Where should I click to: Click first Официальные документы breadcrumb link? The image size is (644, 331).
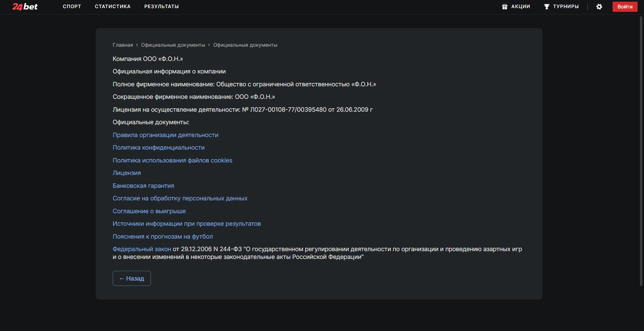[173, 45]
